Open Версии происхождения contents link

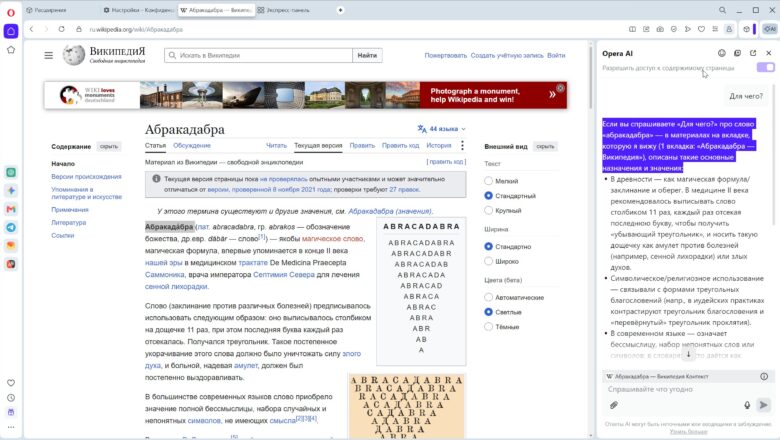[x=86, y=176]
